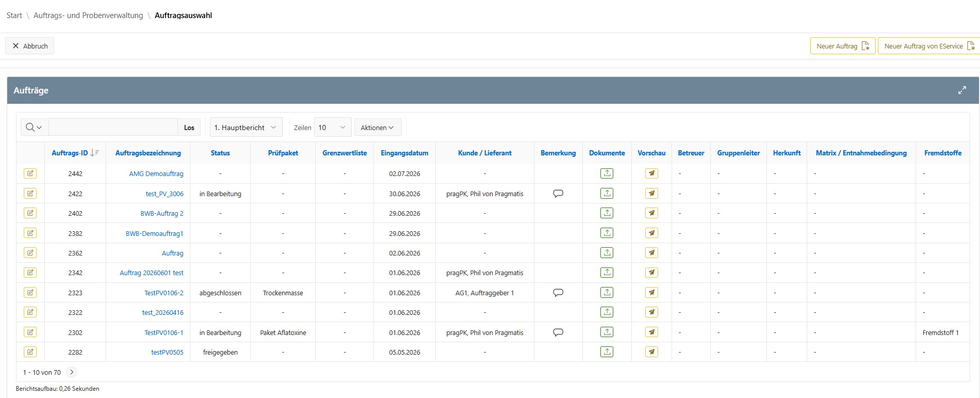Show preview of Auftrag 20260601 test
This screenshot has height=398, width=980.
point(651,273)
